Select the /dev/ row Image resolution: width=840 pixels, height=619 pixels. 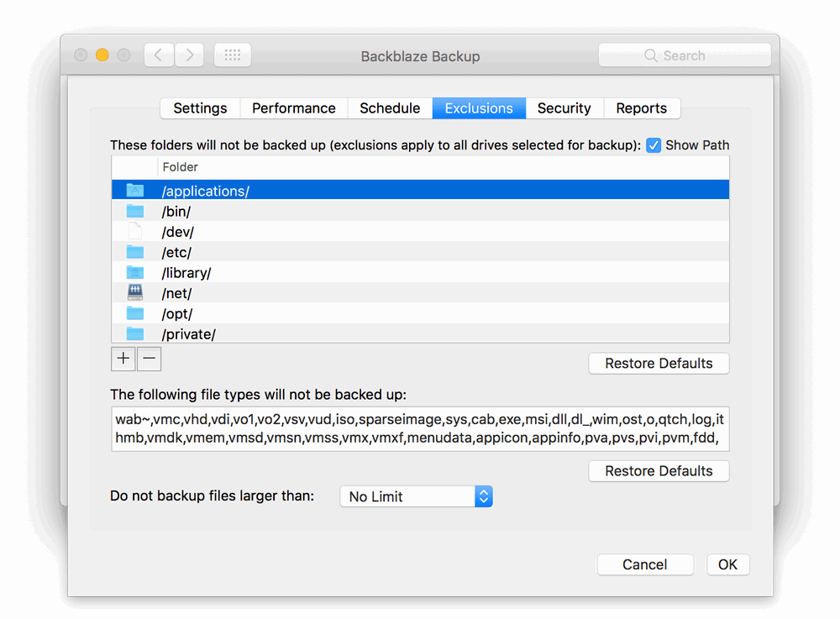pos(421,231)
